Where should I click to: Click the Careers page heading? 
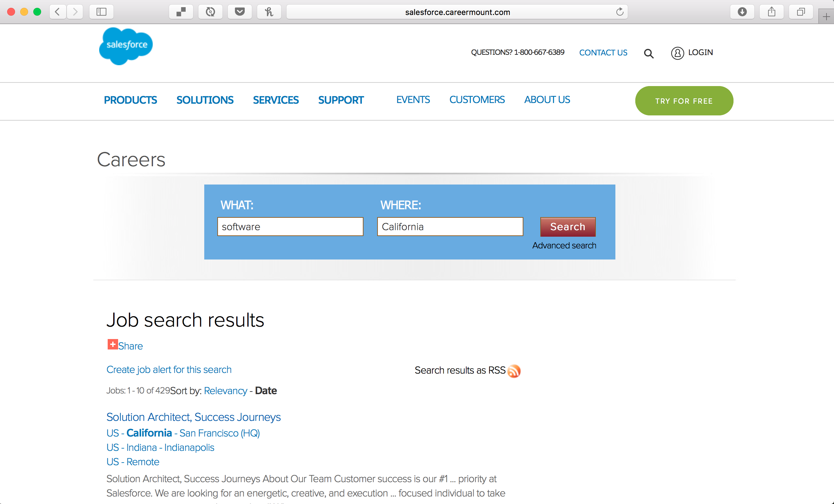tap(131, 159)
